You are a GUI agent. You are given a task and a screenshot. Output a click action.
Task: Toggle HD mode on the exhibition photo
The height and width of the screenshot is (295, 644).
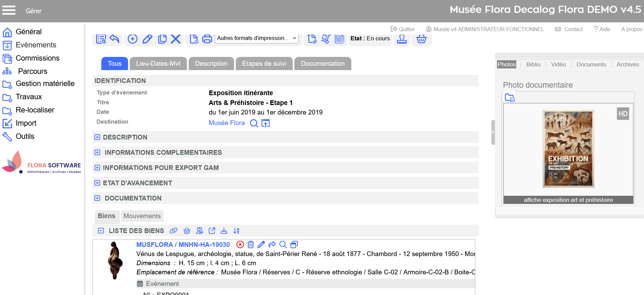(623, 114)
